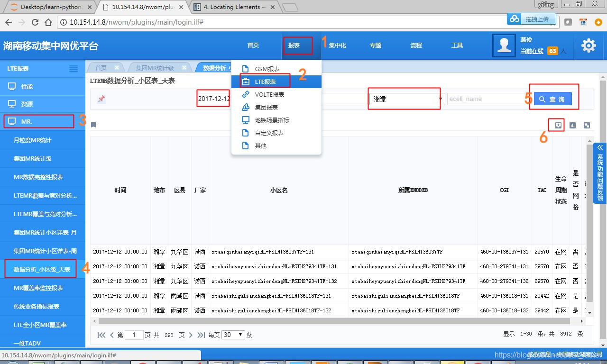Open LTE全小区MR覆盖率 in sidebar
Viewport: 607px width, 364px height.
point(43,325)
